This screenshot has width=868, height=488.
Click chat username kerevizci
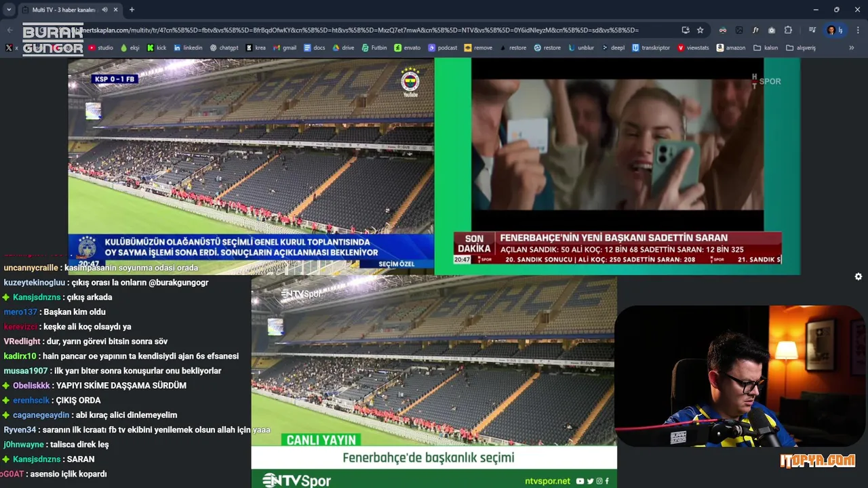20,327
